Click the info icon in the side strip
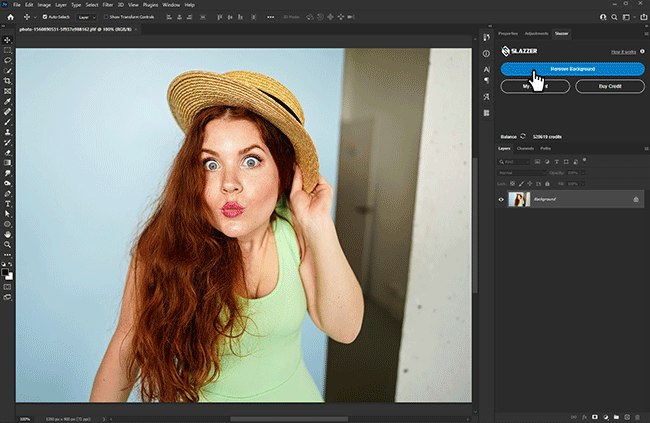650x423 pixels. (487, 53)
